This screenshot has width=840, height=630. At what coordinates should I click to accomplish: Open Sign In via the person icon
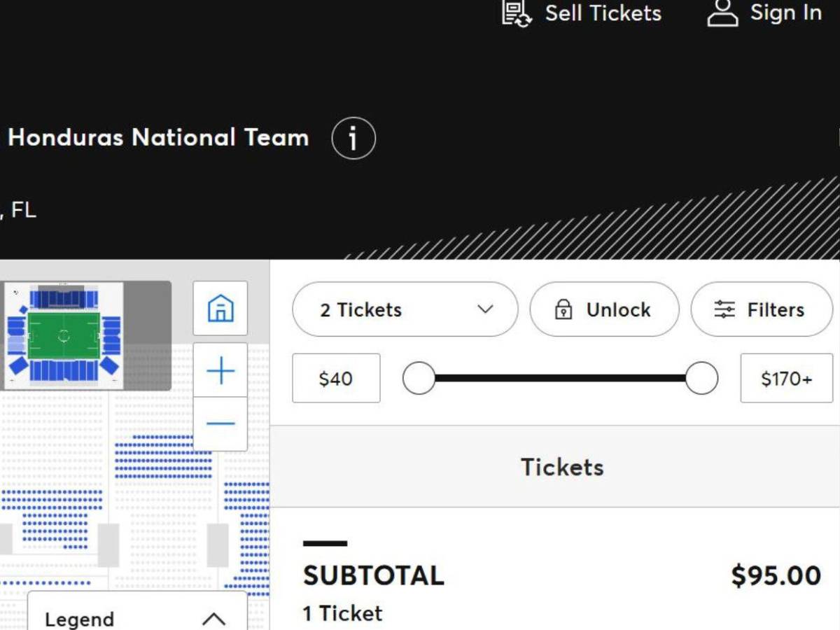point(722,13)
